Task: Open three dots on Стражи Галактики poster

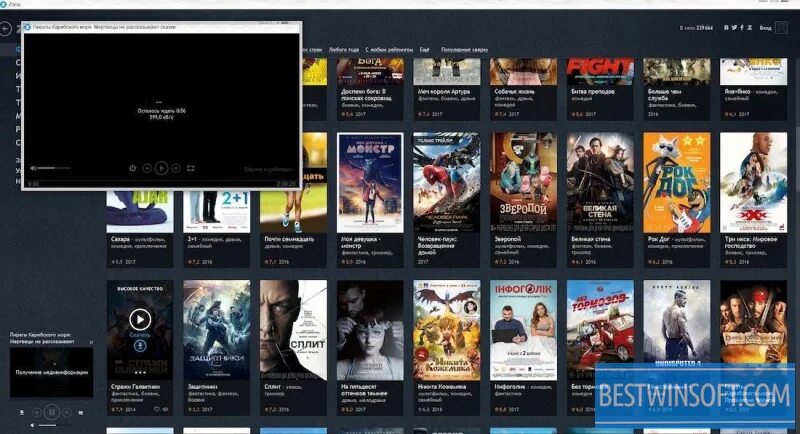Action: tap(140, 373)
